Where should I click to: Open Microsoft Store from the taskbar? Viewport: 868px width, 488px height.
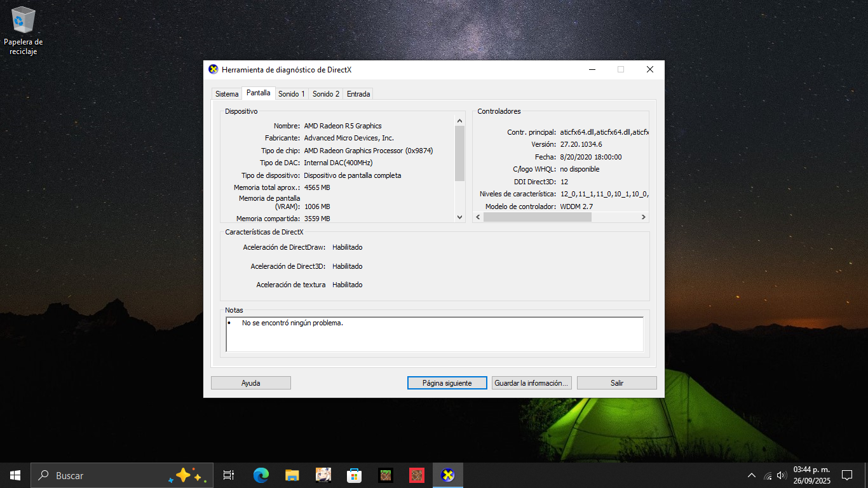354,475
